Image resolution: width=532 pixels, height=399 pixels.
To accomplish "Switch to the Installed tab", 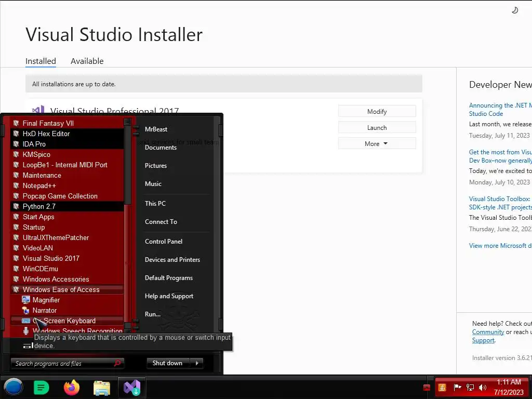I will (41, 61).
